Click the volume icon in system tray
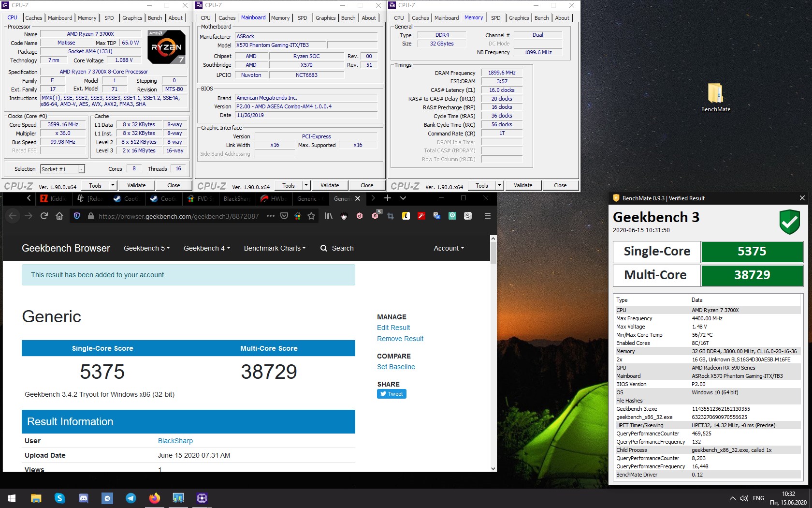Screen dimensions: 812x508 (x=744, y=498)
